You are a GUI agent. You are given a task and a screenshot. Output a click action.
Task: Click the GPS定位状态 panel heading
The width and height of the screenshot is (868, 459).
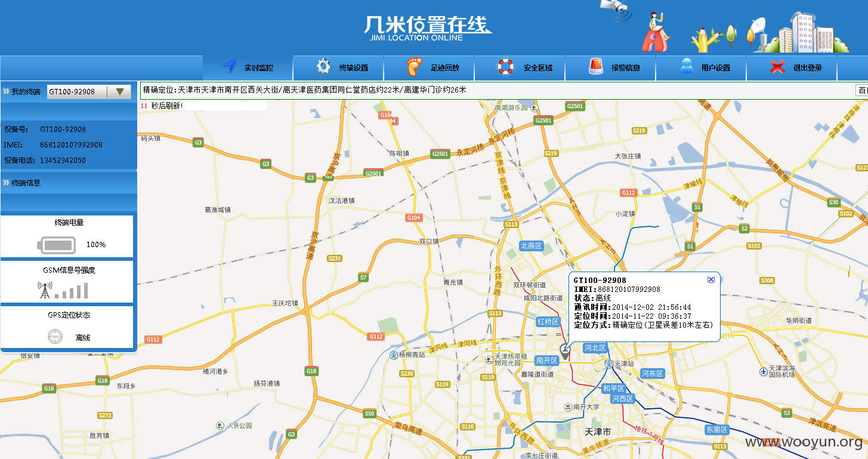coord(69,315)
